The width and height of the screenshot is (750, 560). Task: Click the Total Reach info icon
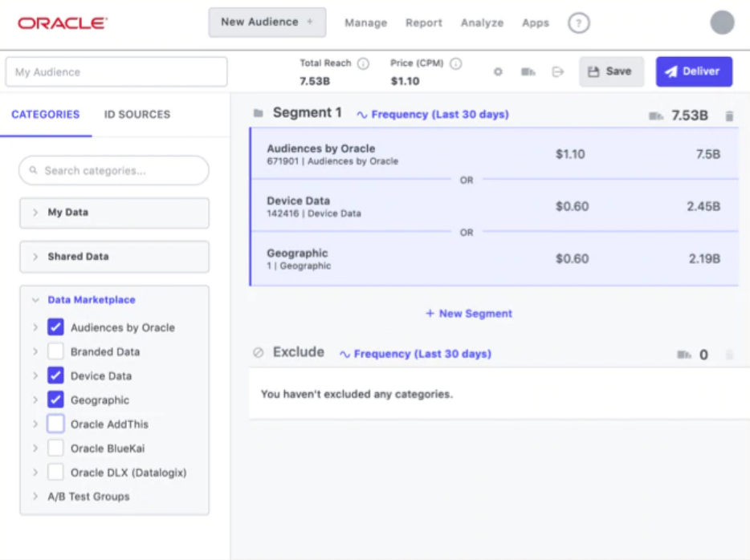[x=364, y=63]
